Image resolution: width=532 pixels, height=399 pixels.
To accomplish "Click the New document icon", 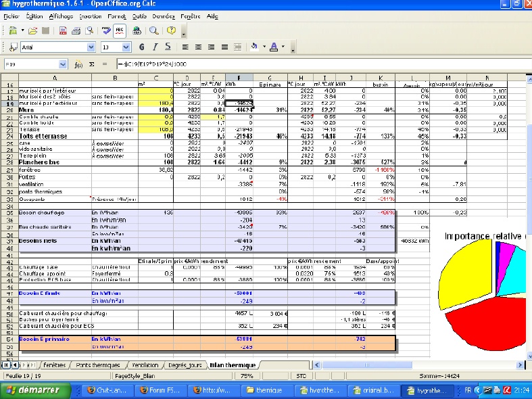I will [13, 31].
